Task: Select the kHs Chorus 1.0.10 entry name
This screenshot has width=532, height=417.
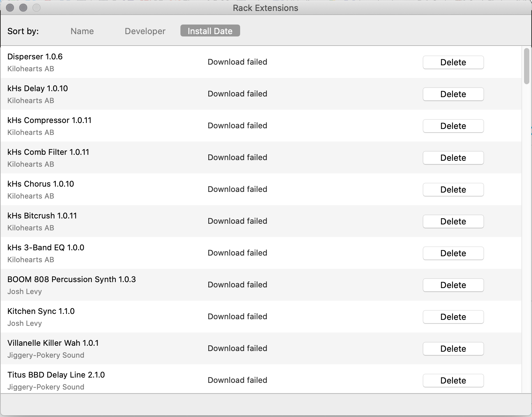Action: pyautogui.click(x=40, y=184)
